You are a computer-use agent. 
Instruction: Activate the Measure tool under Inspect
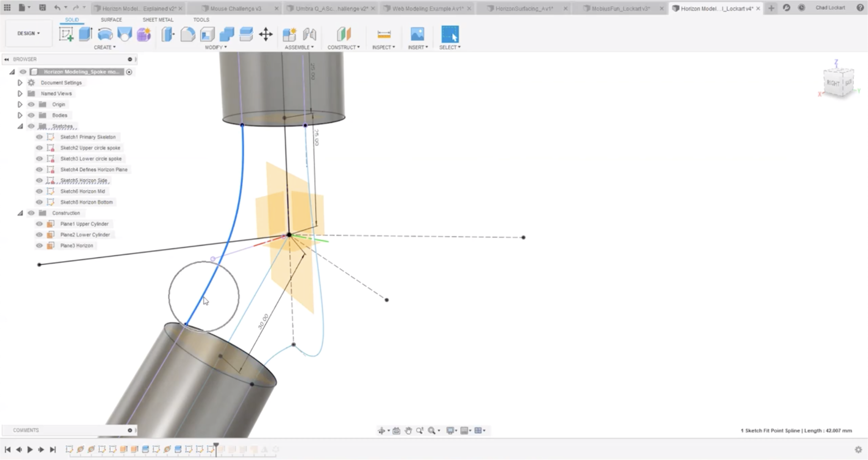click(384, 34)
